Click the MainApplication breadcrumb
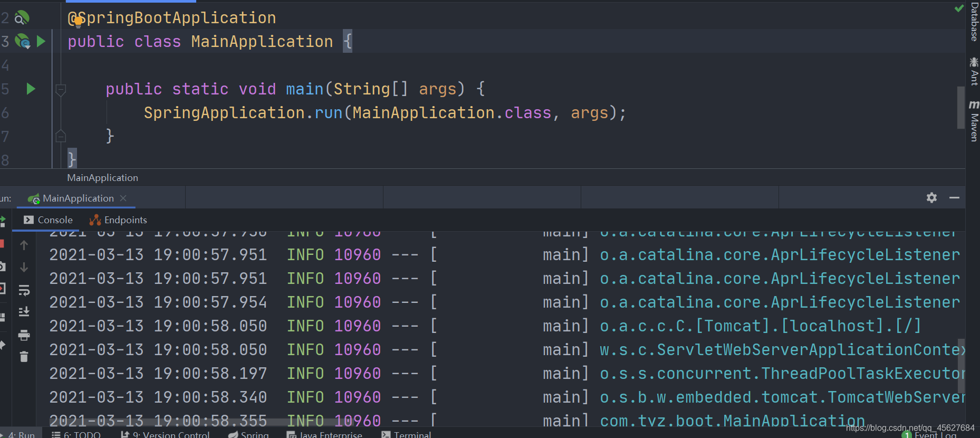The height and width of the screenshot is (438, 980). (102, 178)
